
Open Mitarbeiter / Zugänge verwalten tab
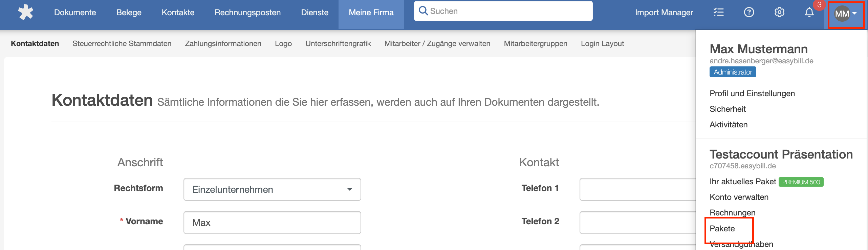click(x=437, y=43)
